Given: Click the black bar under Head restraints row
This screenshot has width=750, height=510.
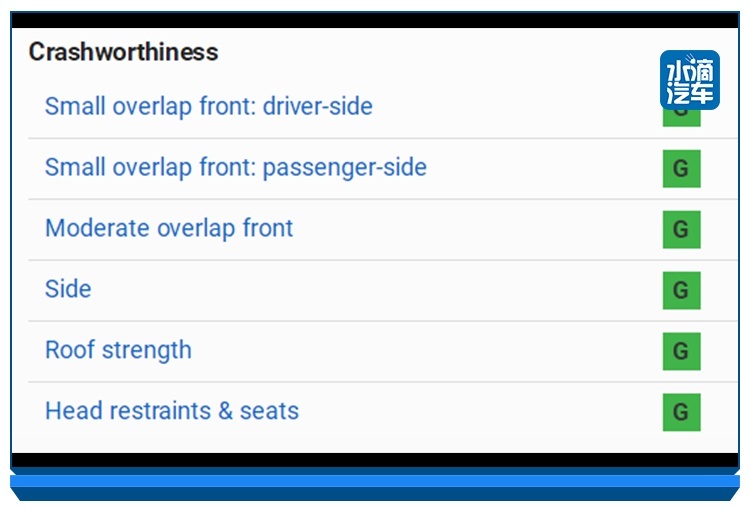Looking at the screenshot, I should coord(375,460).
